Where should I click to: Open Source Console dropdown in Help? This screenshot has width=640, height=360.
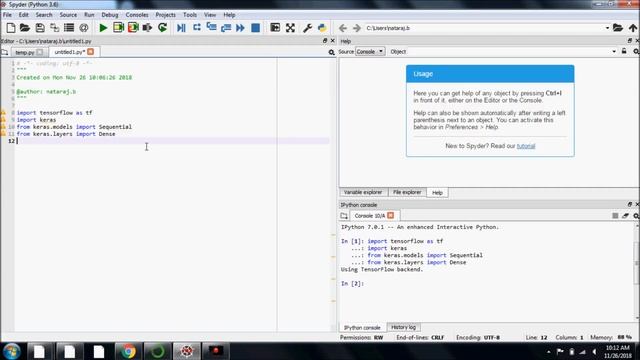pyautogui.click(x=370, y=52)
